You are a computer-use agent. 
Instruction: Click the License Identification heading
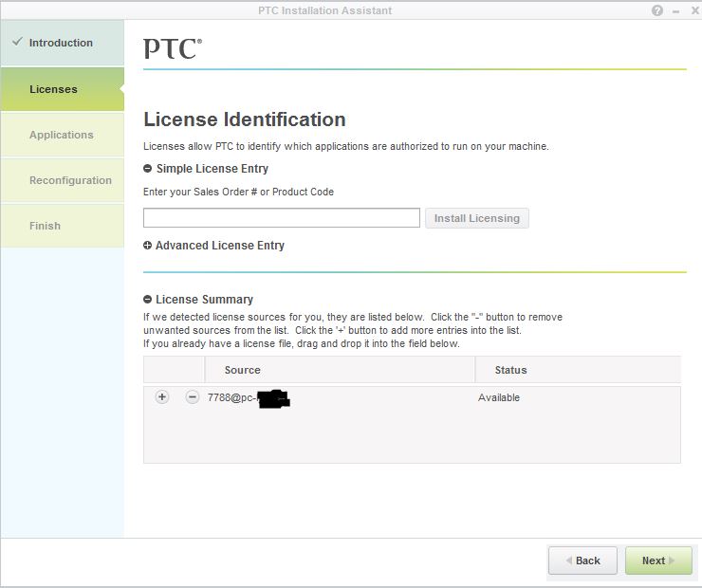point(245,119)
